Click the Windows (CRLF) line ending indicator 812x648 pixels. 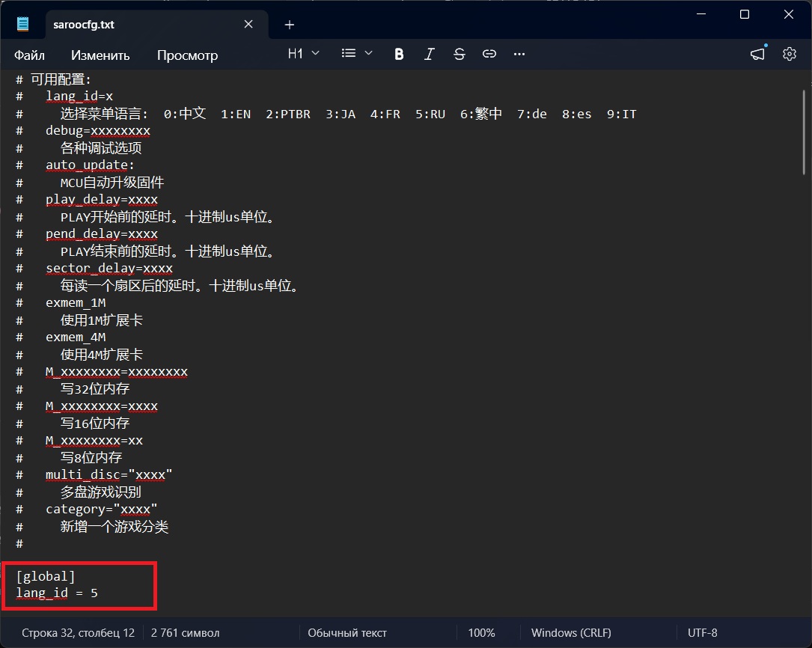[571, 633]
